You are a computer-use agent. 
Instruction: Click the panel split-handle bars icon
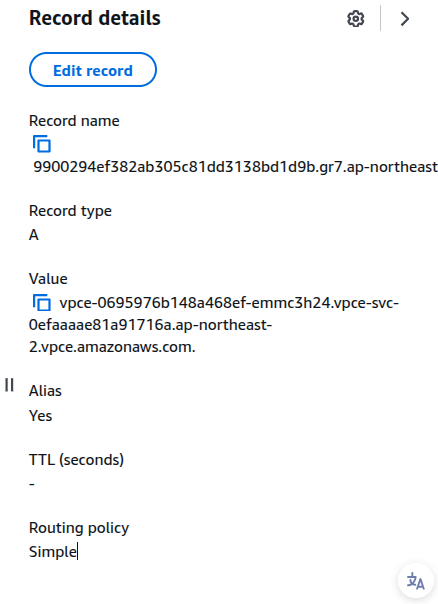point(10,385)
